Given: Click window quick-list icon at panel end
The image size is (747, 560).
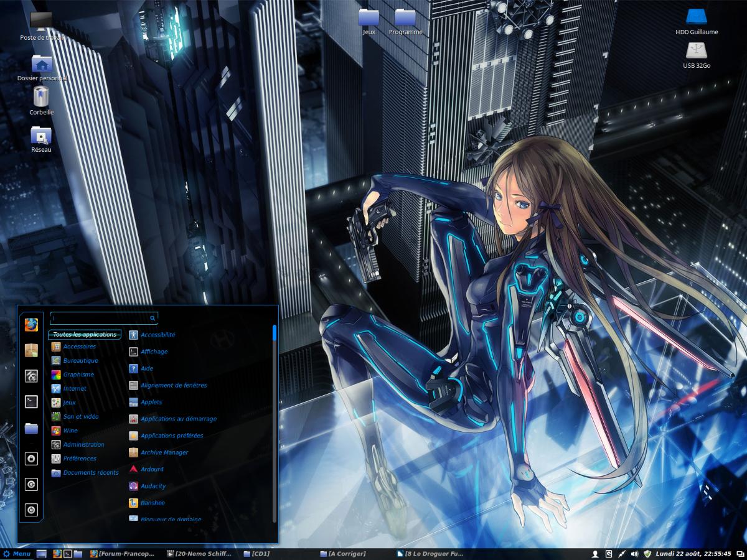Looking at the screenshot, I should [x=739, y=554].
